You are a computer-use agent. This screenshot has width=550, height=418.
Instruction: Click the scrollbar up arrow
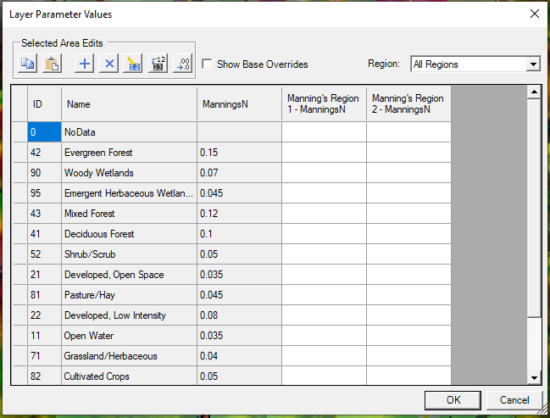(534, 92)
